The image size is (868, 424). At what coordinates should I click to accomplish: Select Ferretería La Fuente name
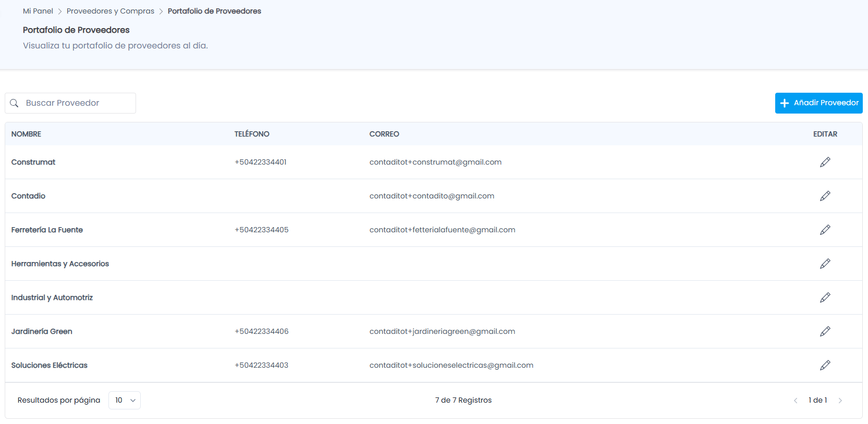[x=47, y=230]
